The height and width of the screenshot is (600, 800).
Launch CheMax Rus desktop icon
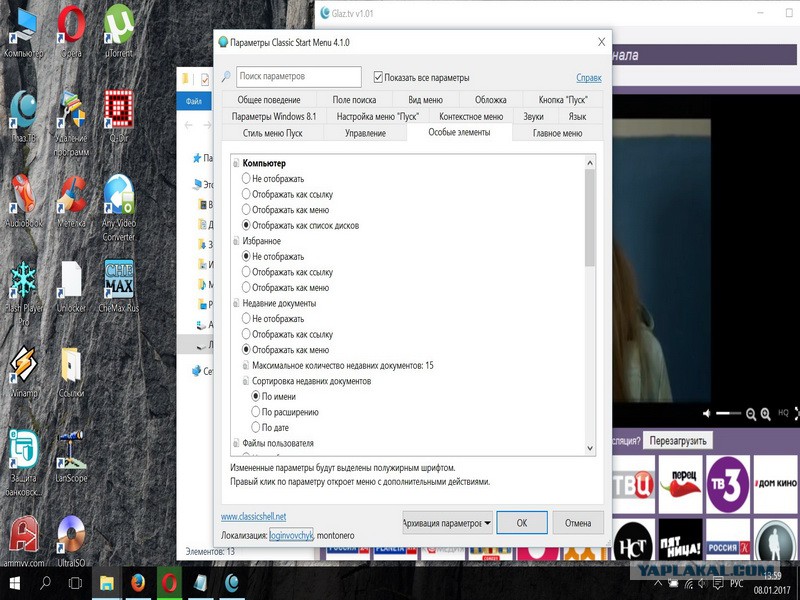(119, 286)
